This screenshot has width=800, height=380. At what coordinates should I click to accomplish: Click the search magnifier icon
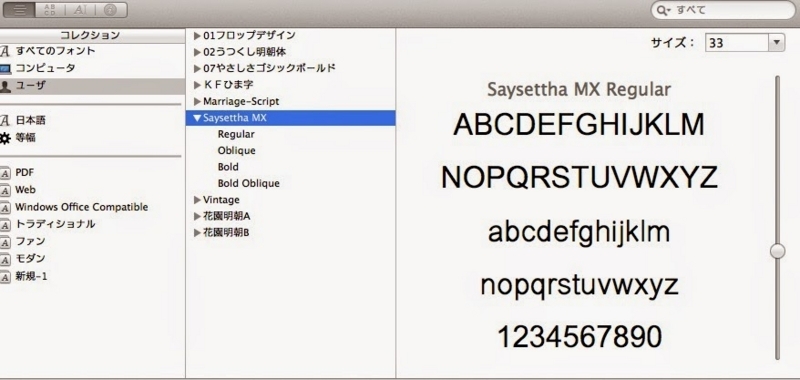pos(663,11)
